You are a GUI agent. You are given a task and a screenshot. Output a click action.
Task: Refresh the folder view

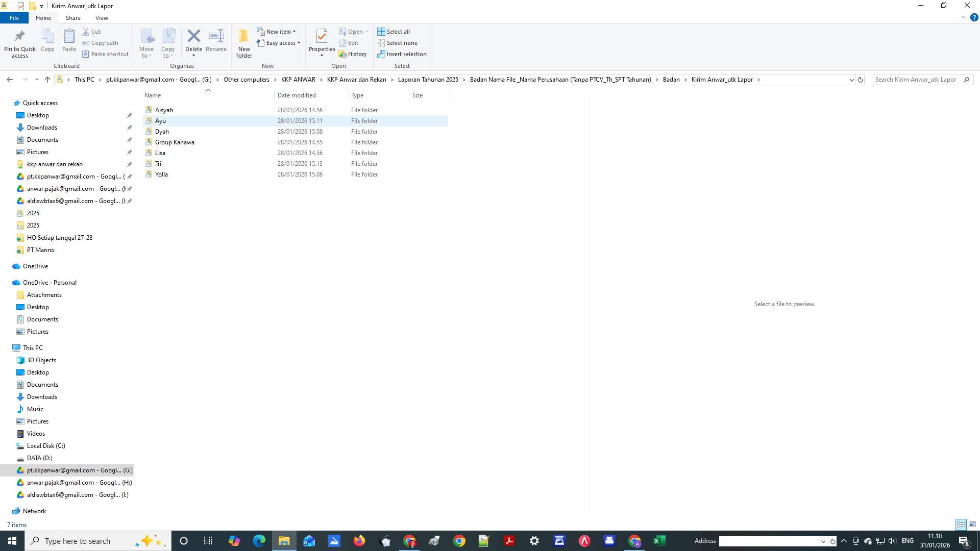click(861, 80)
